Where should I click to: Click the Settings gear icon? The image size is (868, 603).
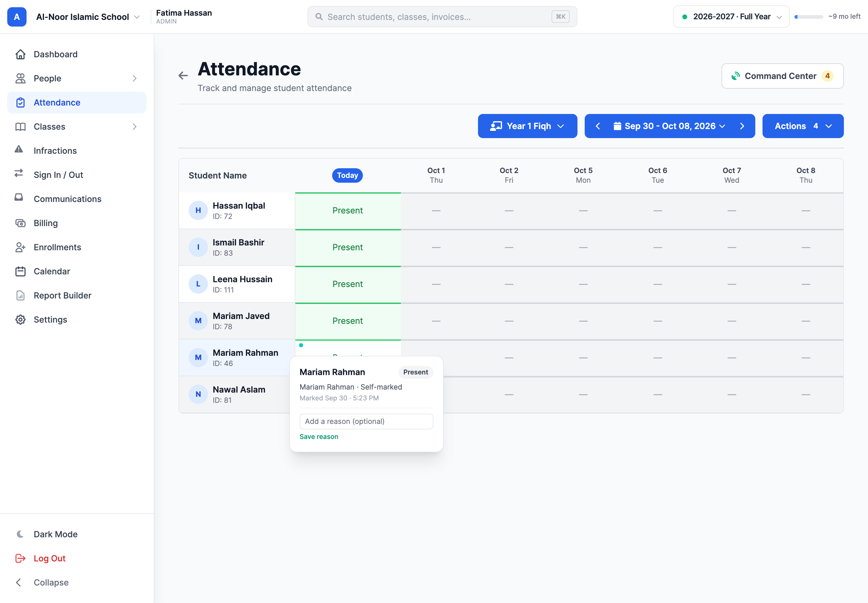click(x=20, y=320)
